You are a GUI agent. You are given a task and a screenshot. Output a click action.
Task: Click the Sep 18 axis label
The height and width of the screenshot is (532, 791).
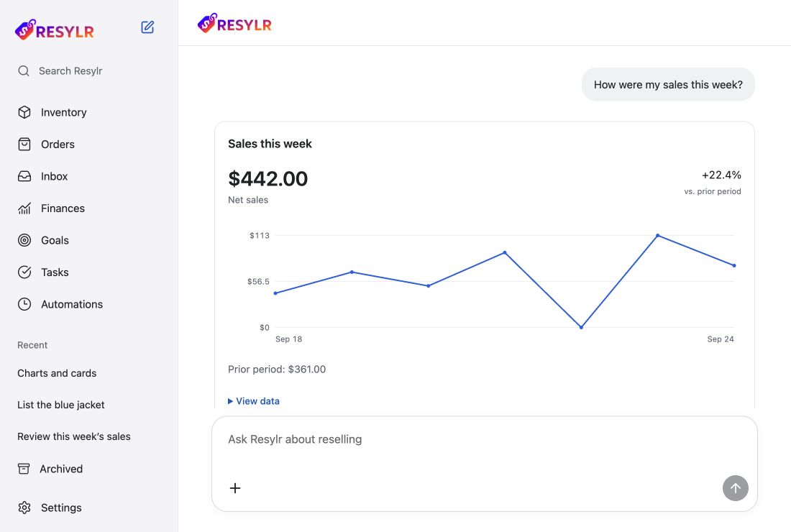[x=288, y=339]
